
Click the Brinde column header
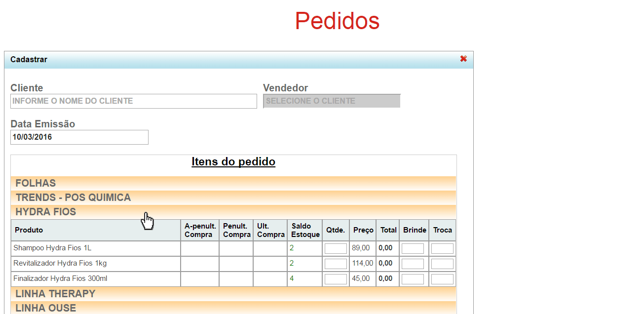point(415,230)
